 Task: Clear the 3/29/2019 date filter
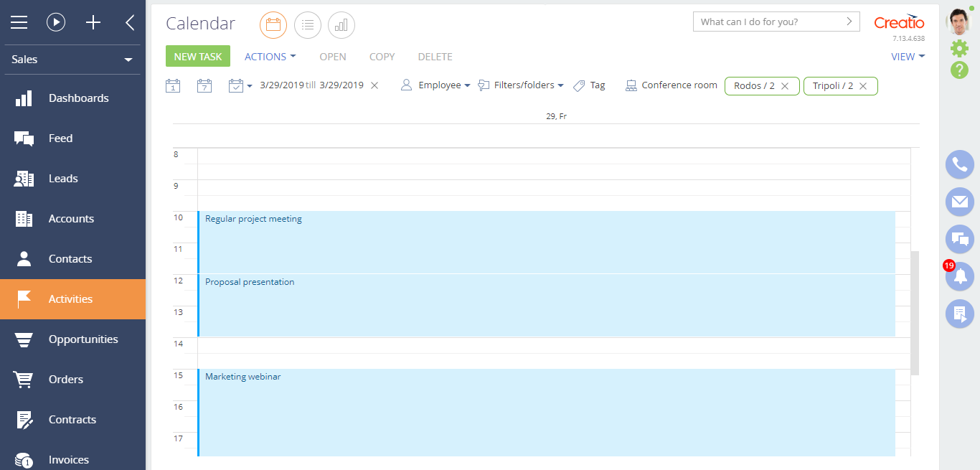tap(374, 85)
